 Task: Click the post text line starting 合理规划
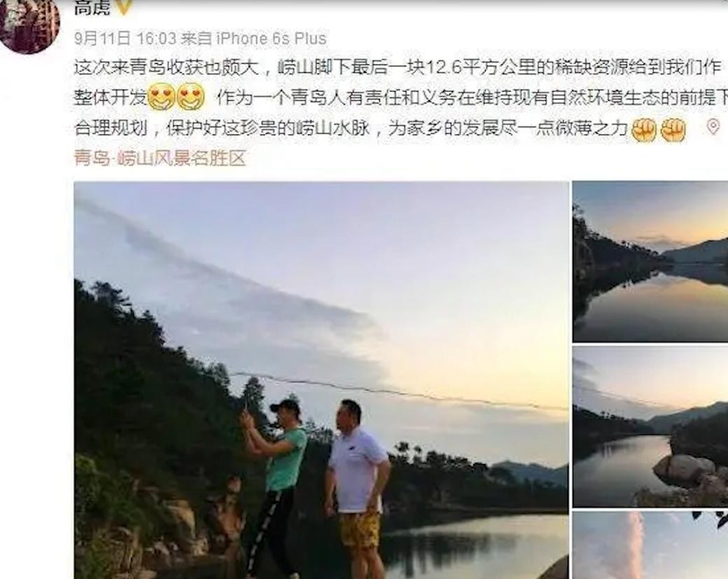tap(351, 128)
